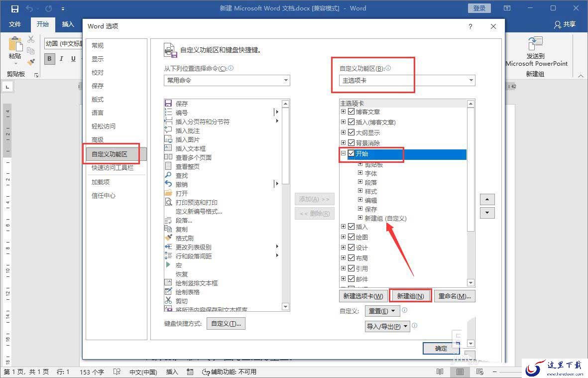Select 自定义功能区 in the options sidebar
Screen dimensions: 588x378
116,154
